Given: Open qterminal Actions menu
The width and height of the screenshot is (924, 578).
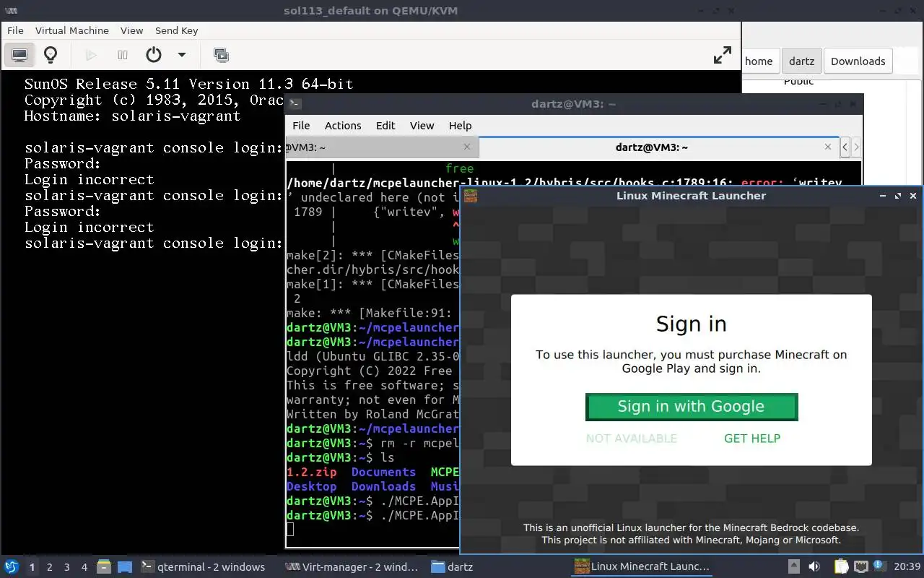Looking at the screenshot, I should (343, 125).
